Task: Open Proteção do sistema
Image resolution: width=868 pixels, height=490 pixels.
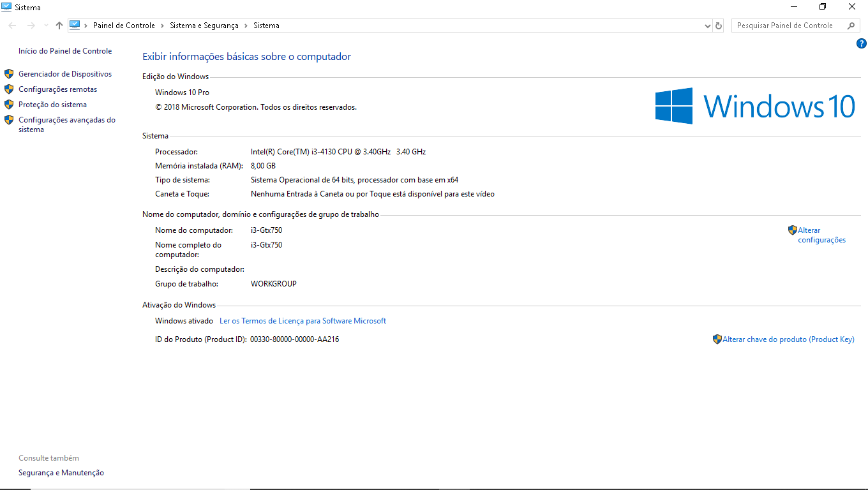Action: pos(52,105)
